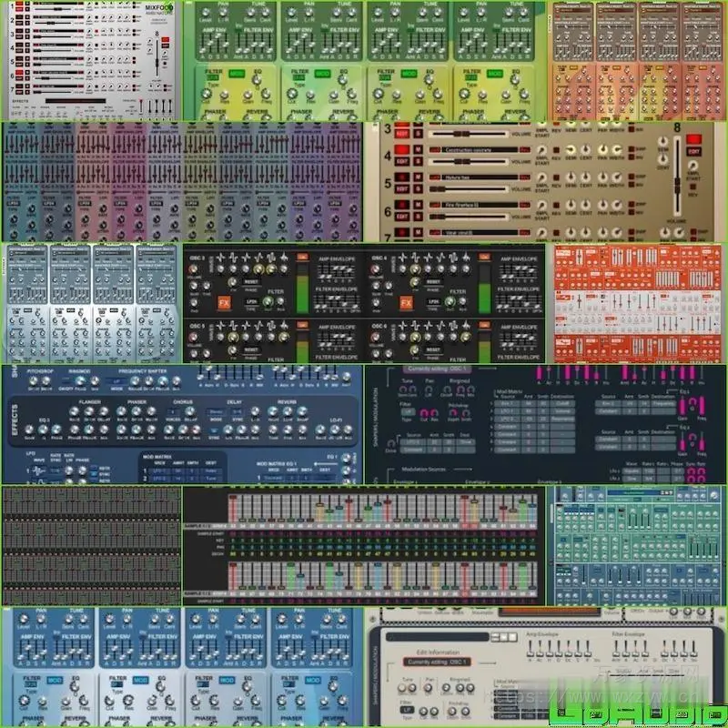728x728 pixels.
Task: Click the EDIT button for sampler channel 5
Action: click(x=402, y=187)
